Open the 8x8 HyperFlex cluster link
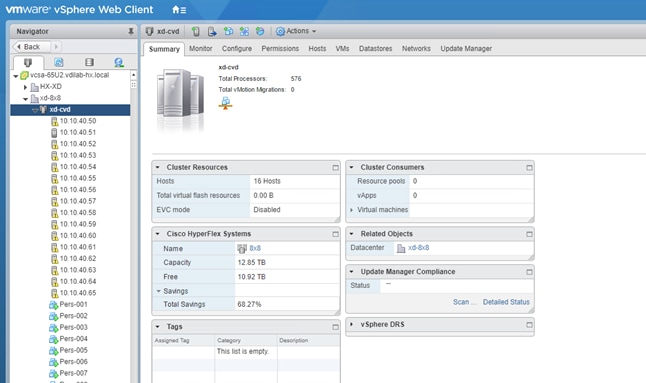The image size is (646, 383). [255, 248]
